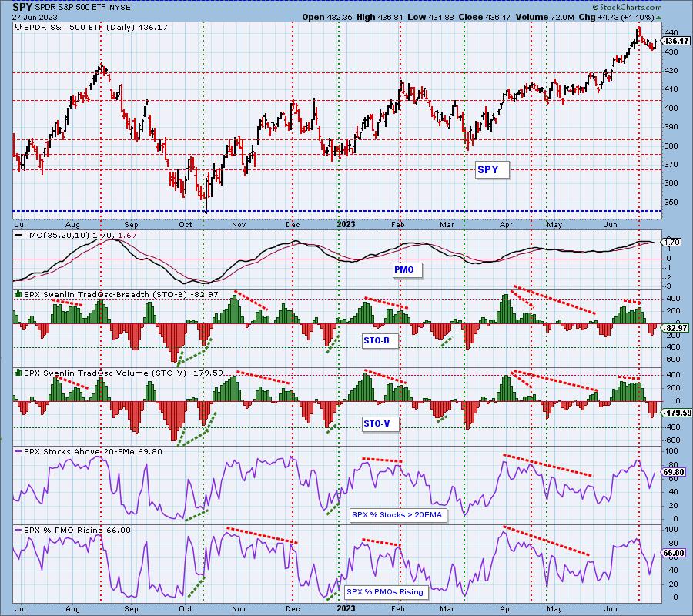Click the purple line icon beside % PMO Rising
This screenshot has width=693, height=616.
[x=18, y=531]
